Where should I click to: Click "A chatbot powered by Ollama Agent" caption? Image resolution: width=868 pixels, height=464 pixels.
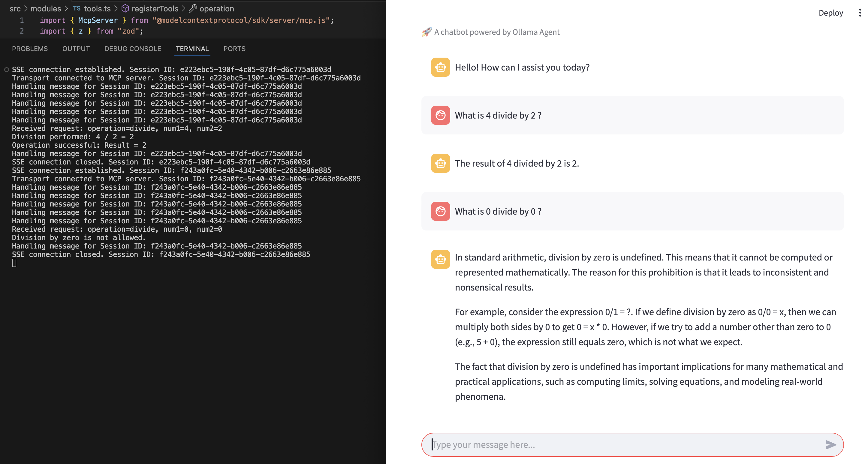coord(497,32)
